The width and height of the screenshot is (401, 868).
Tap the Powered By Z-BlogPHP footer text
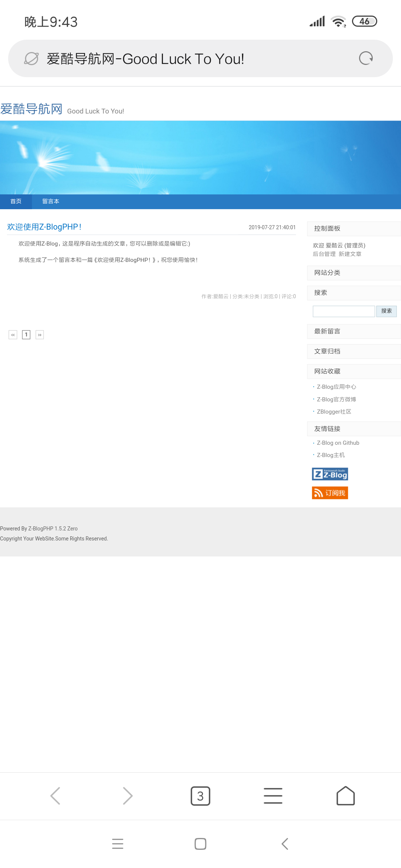39,529
